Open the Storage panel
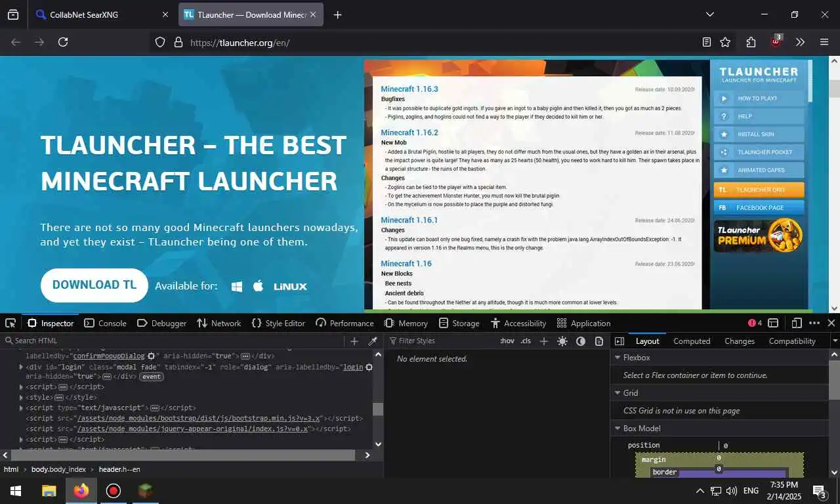Image resolution: width=840 pixels, height=504 pixels. pos(459,323)
